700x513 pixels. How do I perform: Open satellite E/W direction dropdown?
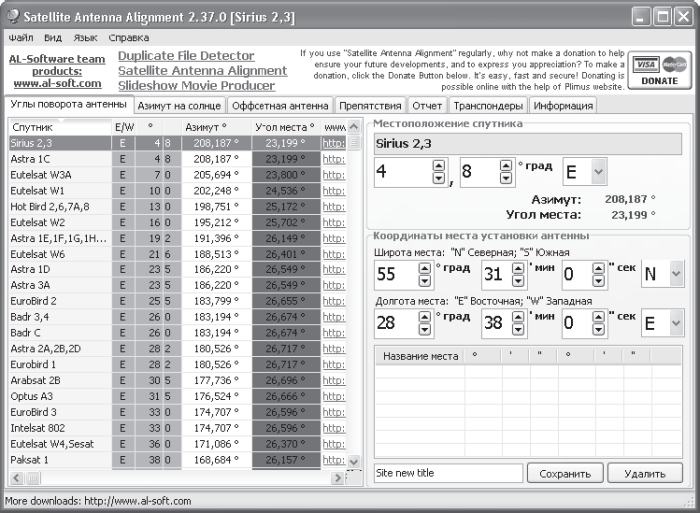(599, 172)
